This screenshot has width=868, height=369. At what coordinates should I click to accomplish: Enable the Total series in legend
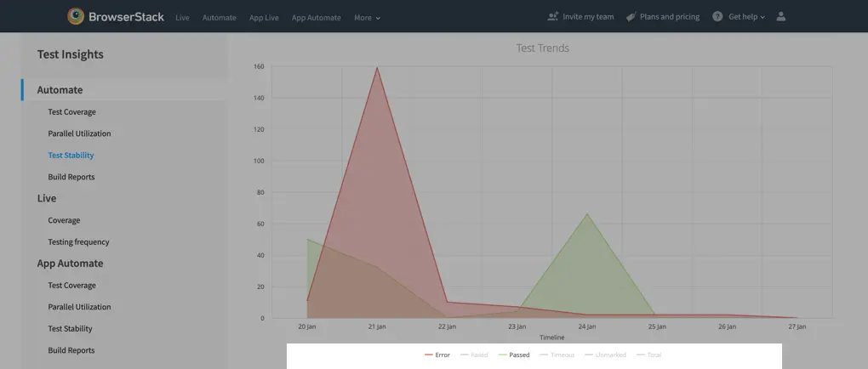654,355
